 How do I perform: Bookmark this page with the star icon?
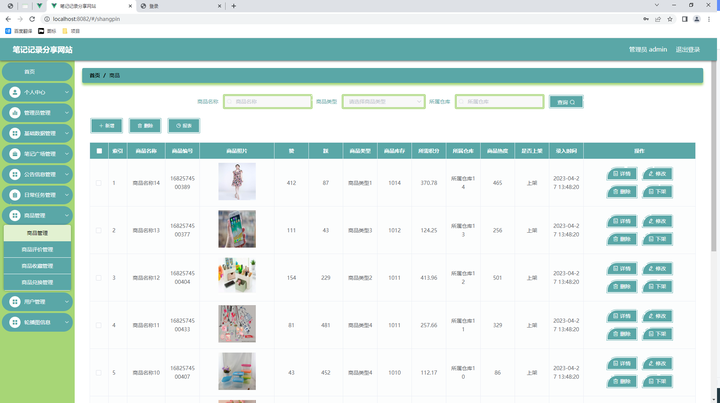click(670, 19)
